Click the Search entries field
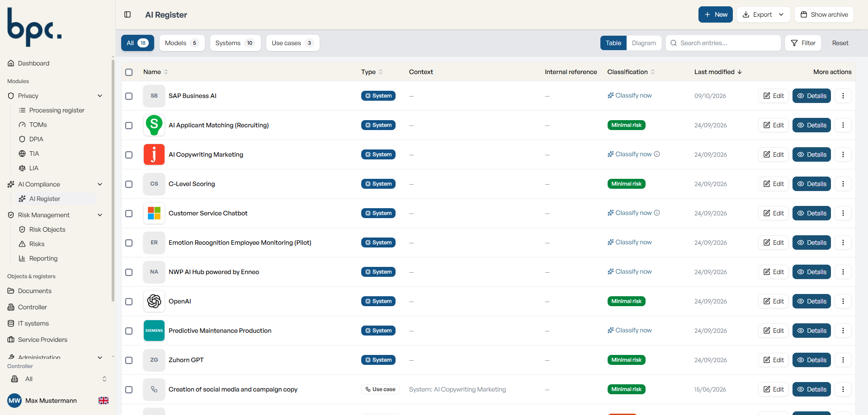The height and width of the screenshot is (415, 868). 723,43
